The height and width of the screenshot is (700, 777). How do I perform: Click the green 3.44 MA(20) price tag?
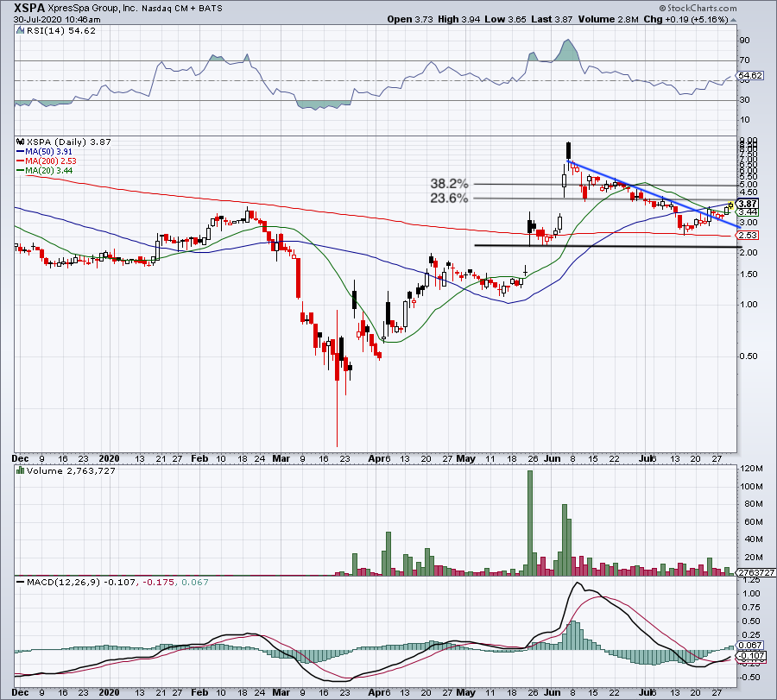(749, 212)
